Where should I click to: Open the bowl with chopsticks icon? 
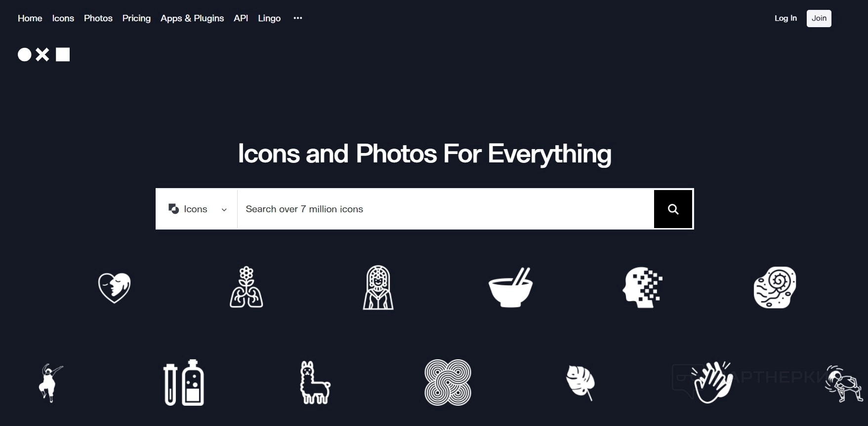point(510,287)
